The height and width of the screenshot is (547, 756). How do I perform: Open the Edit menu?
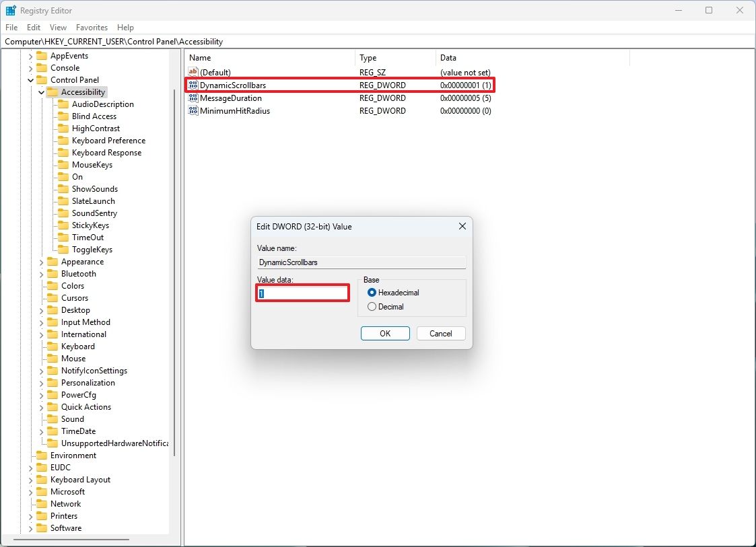33,28
